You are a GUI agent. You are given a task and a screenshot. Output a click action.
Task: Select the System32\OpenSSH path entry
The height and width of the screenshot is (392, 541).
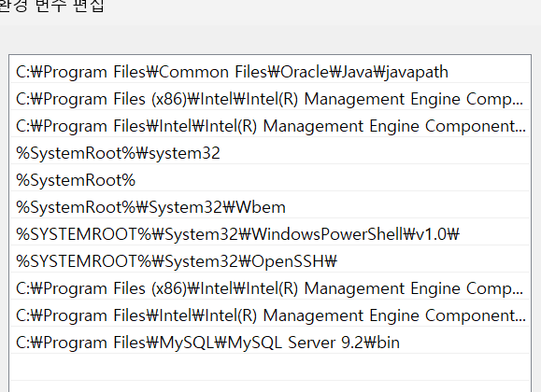[270, 261]
